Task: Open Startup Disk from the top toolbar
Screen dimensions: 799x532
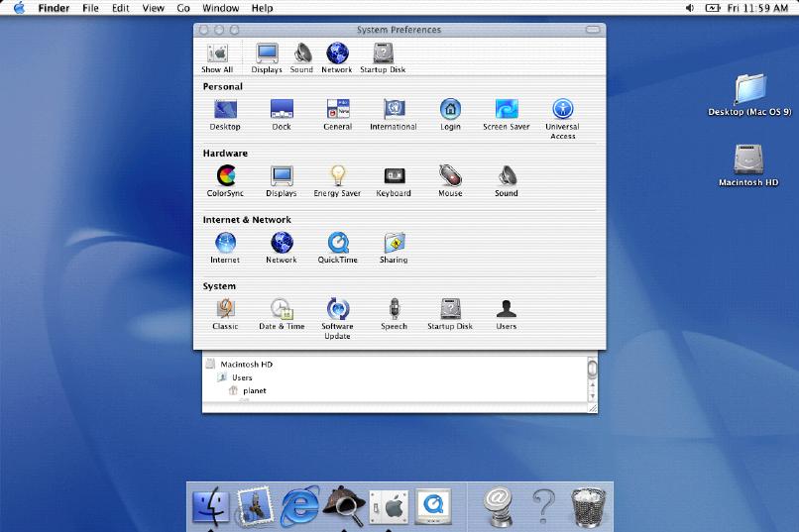Action: coord(383,58)
